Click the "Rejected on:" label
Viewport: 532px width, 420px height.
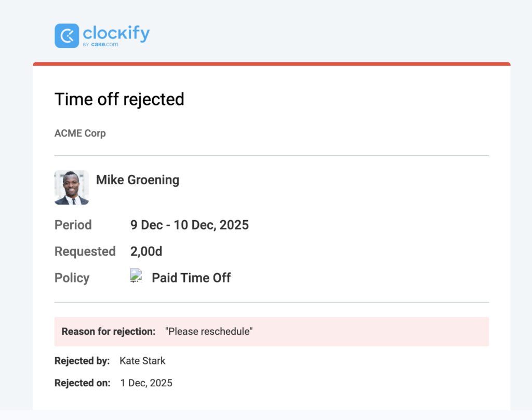(83, 383)
